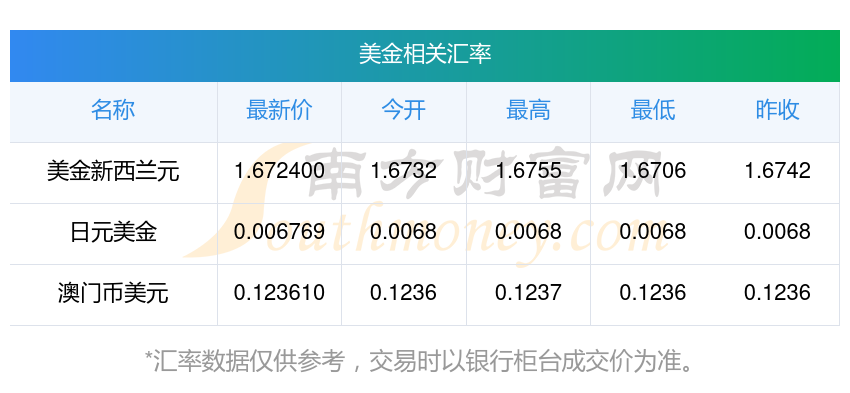Click the 汇率数据仅供参考 disclaimer text

tap(419, 361)
